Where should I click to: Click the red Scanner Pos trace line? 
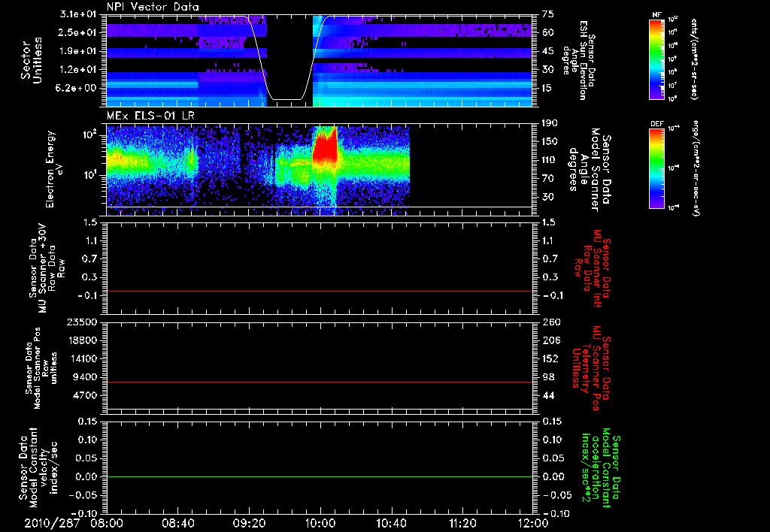click(x=319, y=382)
